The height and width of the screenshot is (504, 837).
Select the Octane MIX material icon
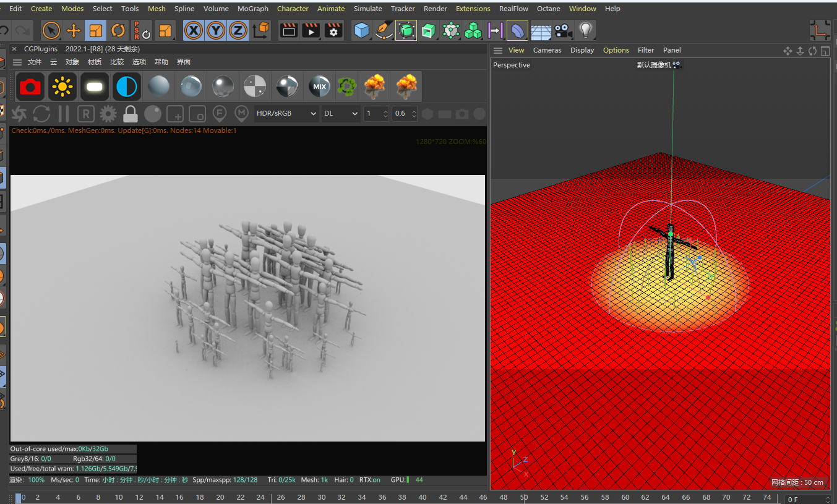click(319, 87)
